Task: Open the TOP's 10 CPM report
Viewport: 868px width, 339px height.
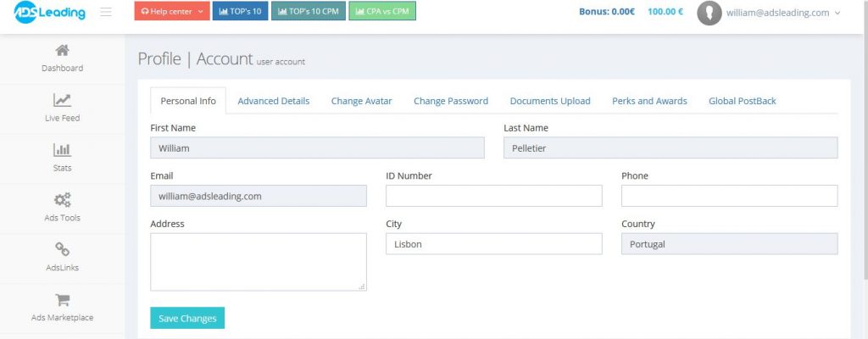Action: click(309, 11)
